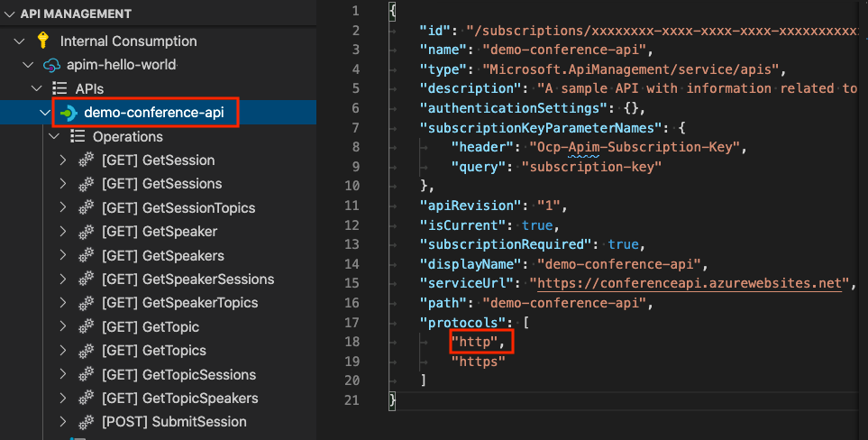Click the list icon beside Operations
Image resolution: width=868 pixels, height=440 pixels.
pos(78,136)
